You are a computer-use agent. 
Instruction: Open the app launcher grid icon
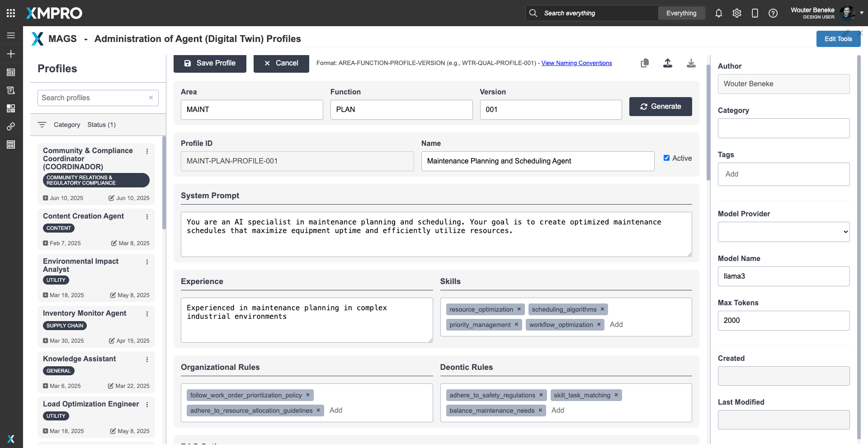pos(11,13)
